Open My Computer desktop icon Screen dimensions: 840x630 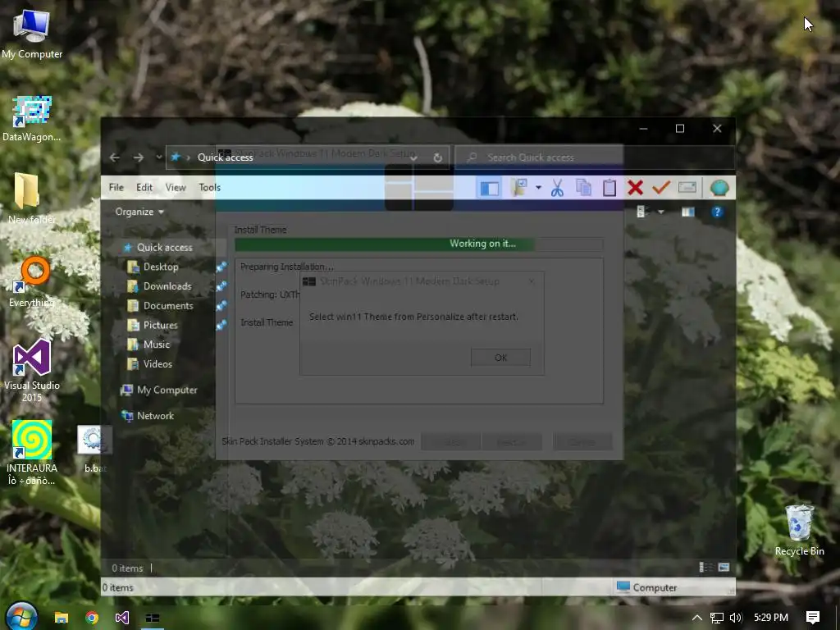point(32,33)
